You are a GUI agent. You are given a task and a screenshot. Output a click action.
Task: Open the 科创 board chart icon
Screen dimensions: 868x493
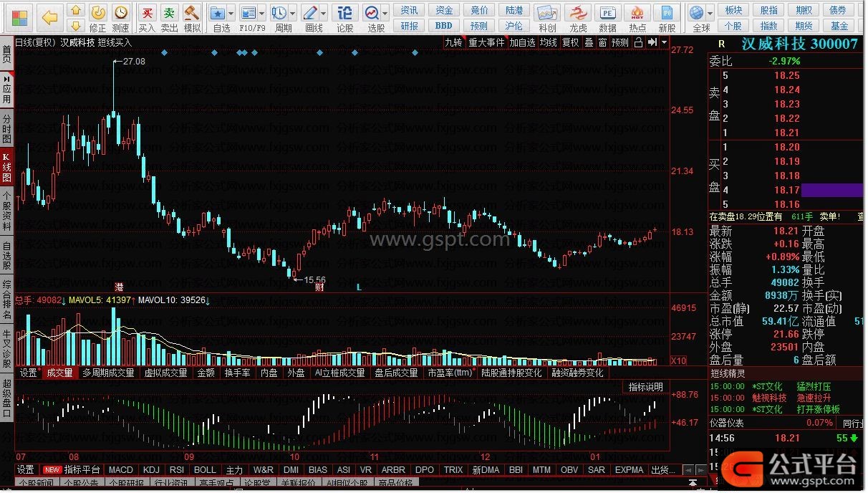547,18
